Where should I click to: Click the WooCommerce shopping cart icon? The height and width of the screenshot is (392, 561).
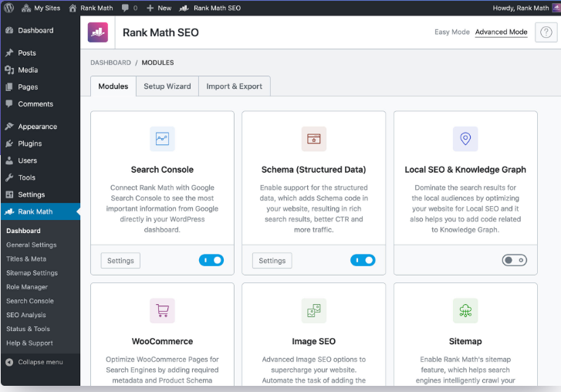[162, 310]
